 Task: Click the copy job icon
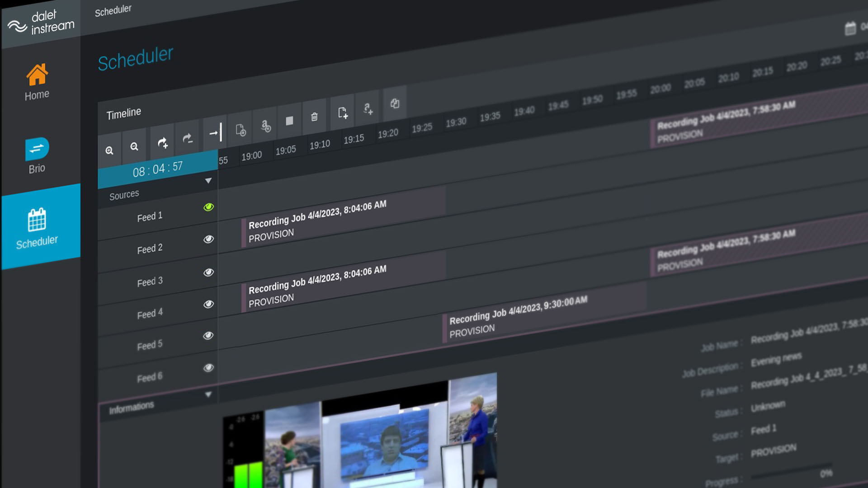click(x=395, y=103)
